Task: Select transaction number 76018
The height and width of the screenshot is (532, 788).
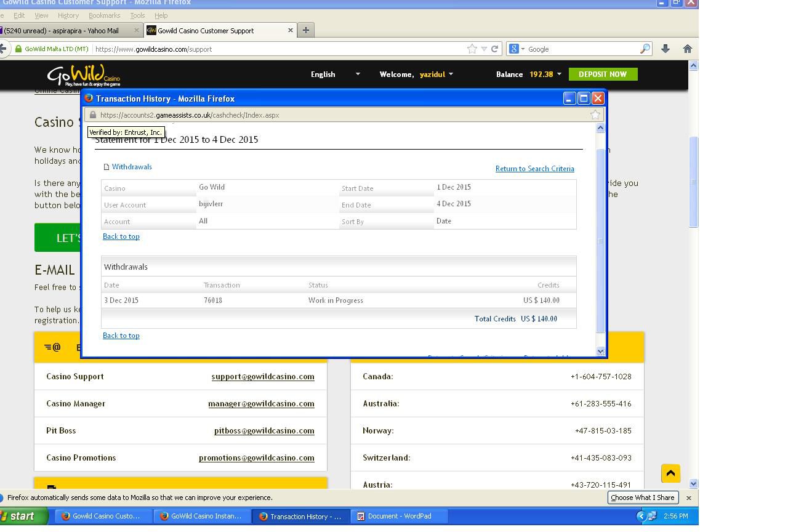Action: pyautogui.click(x=213, y=300)
